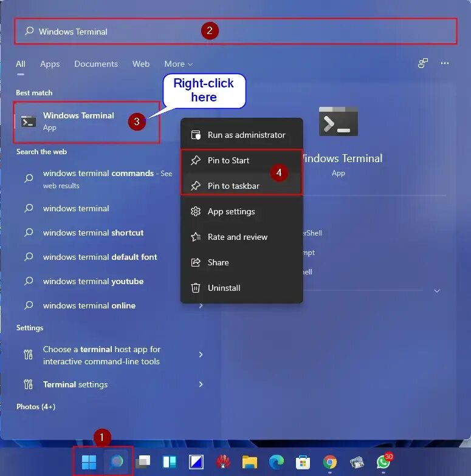This screenshot has width=471, height=476.
Task: Switch to the Documents search tab
Action: (x=96, y=64)
